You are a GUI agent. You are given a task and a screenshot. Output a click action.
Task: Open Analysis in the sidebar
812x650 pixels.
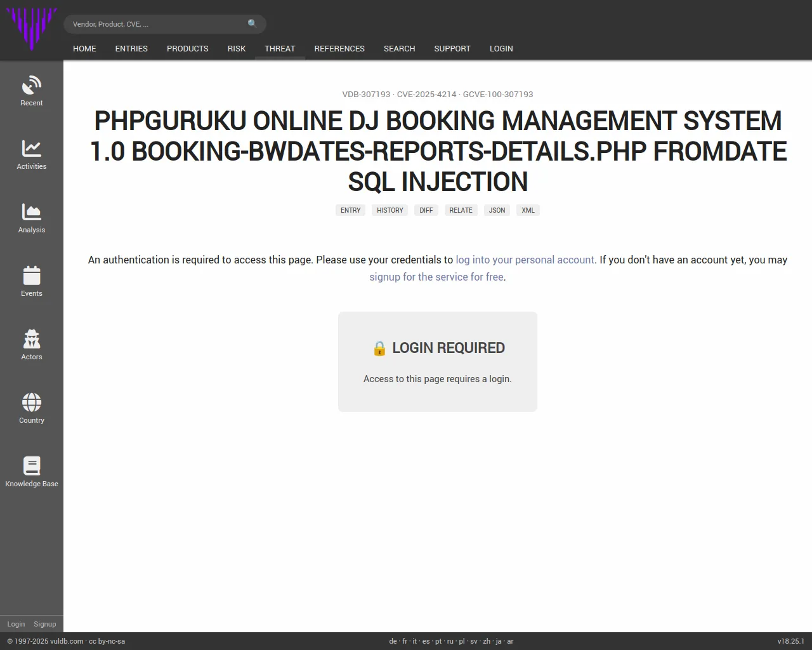(x=32, y=218)
